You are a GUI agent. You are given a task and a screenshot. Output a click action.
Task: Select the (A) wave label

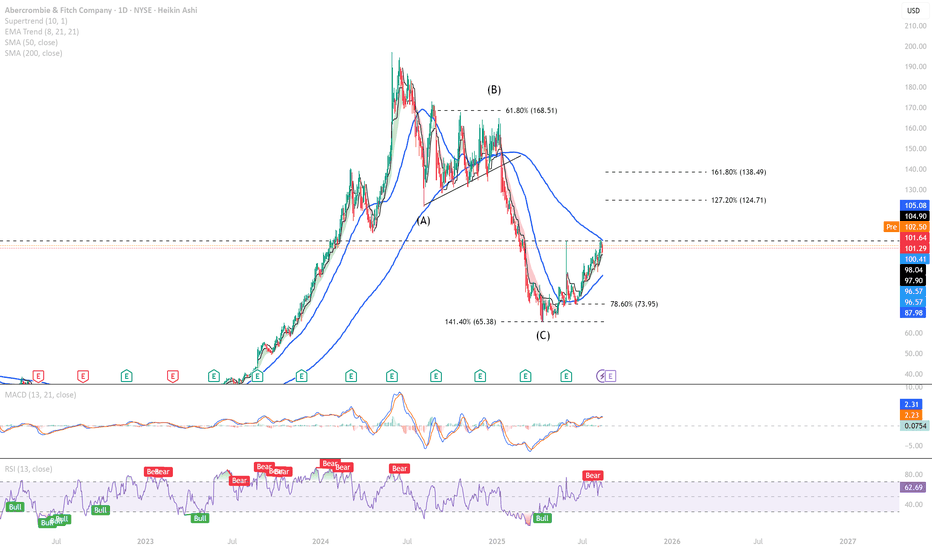423,221
